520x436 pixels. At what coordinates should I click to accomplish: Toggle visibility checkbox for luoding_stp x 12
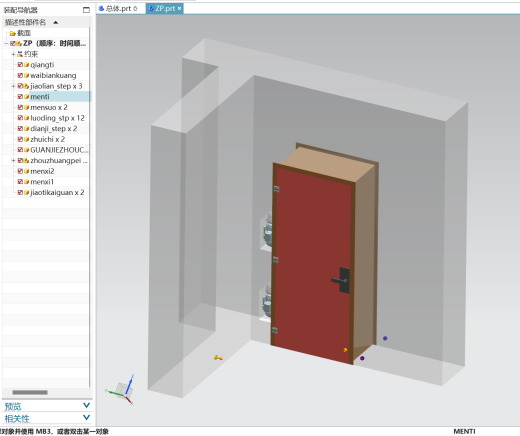tap(20, 118)
